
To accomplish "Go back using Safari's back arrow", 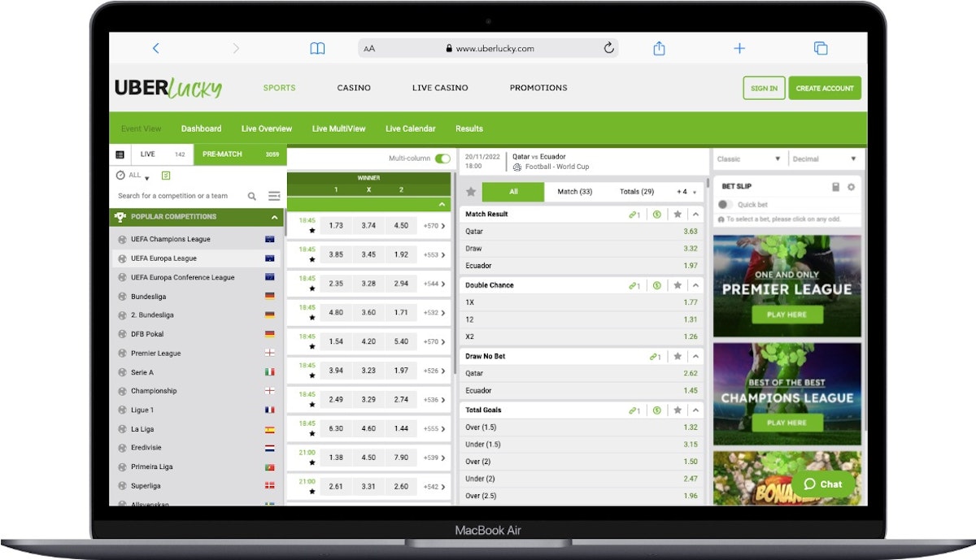I will [155, 49].
